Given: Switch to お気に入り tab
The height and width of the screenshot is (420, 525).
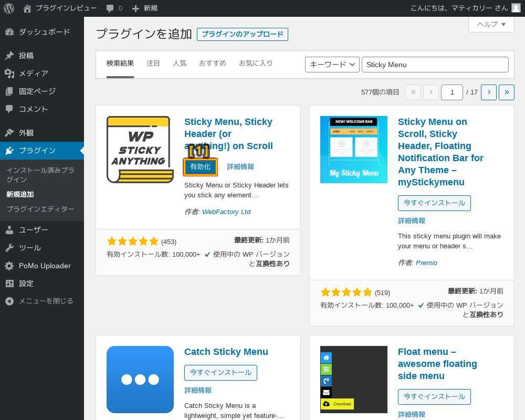Looking at the screenshot, I should point(256,64).
